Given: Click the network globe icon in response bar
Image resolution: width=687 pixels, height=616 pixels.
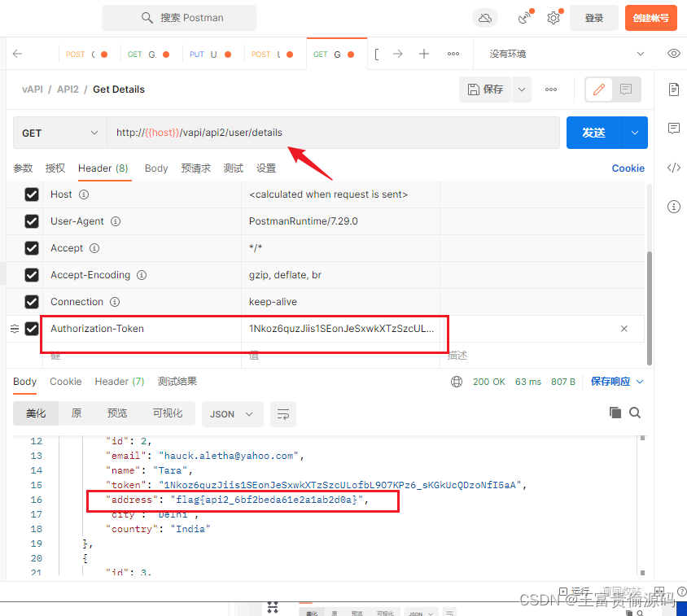Looking at the screenshot, I should 457,382.
